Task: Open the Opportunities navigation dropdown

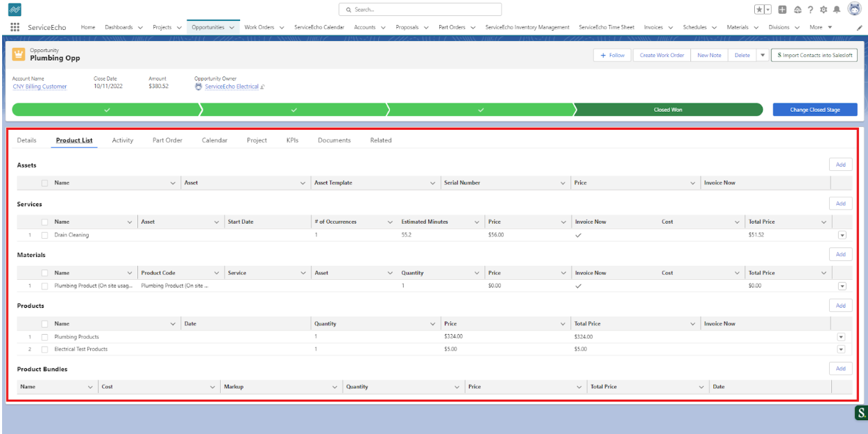Action: 232,27
